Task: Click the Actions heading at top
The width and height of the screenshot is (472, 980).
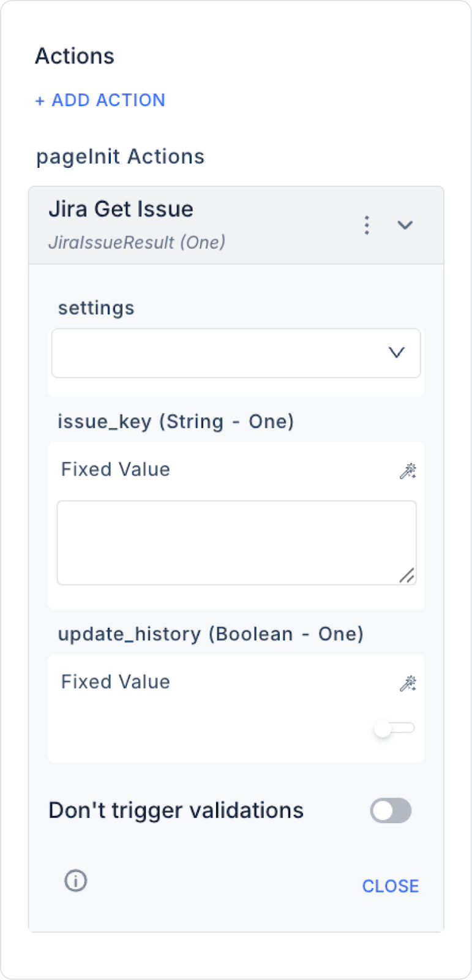Action: [x=75, y=56]
